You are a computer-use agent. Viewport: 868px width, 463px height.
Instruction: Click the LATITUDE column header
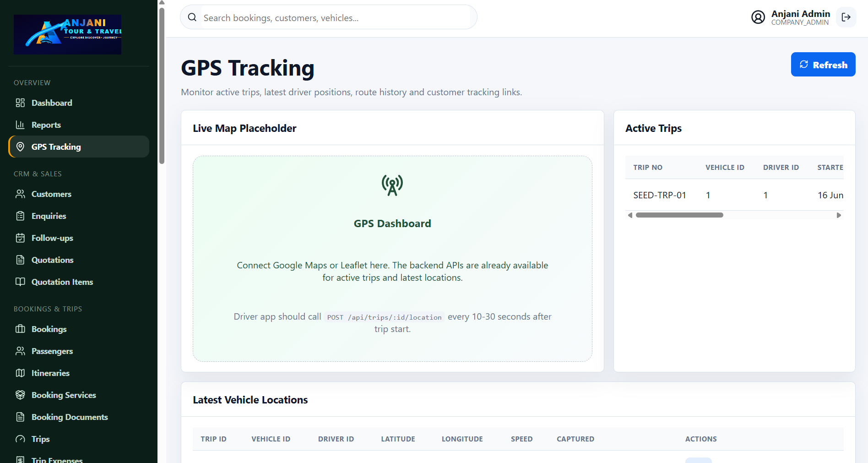coord(398,439)
